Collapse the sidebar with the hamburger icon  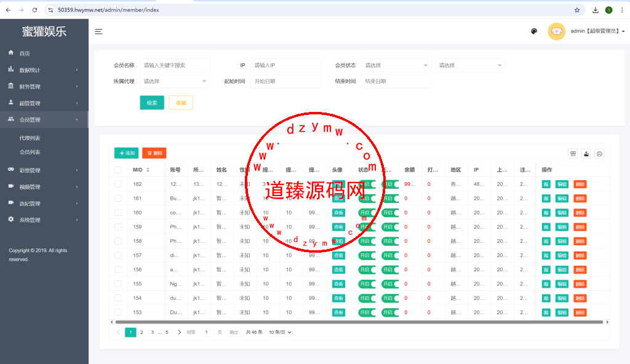point(98,31)
